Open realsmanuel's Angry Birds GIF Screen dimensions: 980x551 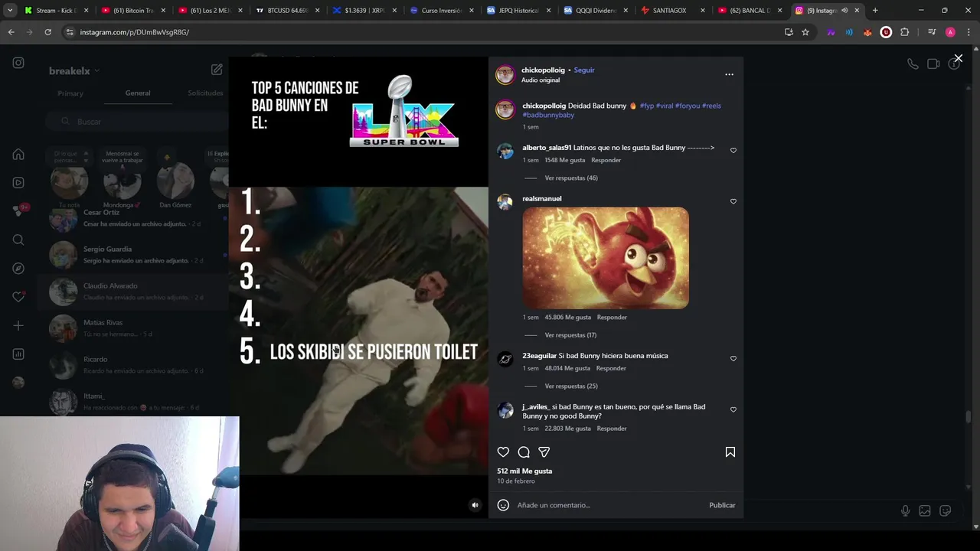click(606, 258)
